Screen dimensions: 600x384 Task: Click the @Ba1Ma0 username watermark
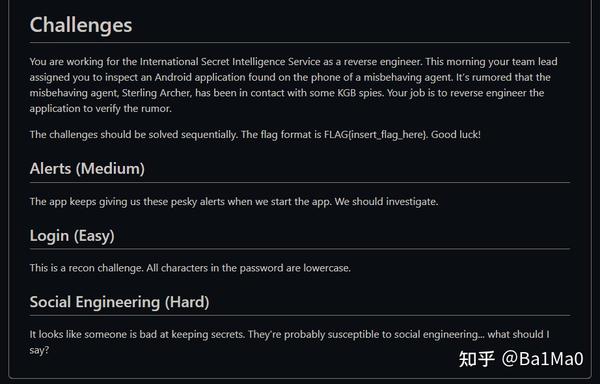(543, 359)
